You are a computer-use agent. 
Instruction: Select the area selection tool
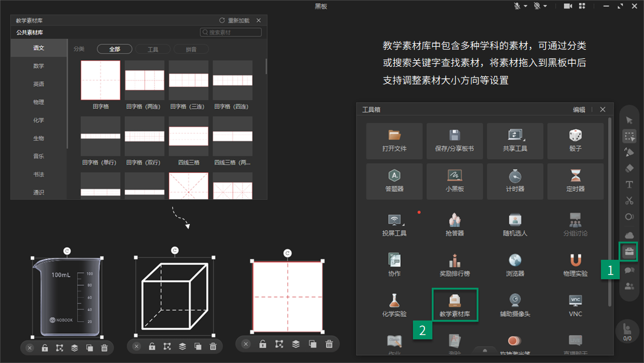click(x=629, y=136)
